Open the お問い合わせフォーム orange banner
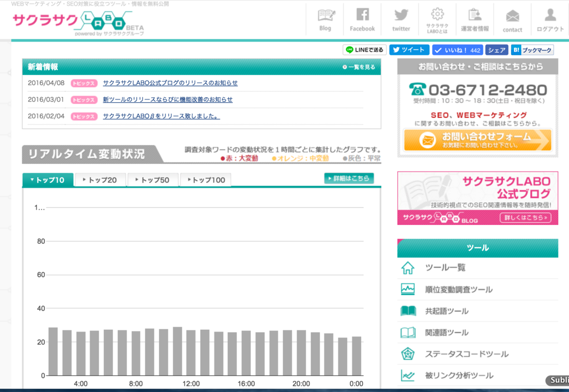The height and width of the screenshot is (392, 569). 477,140
